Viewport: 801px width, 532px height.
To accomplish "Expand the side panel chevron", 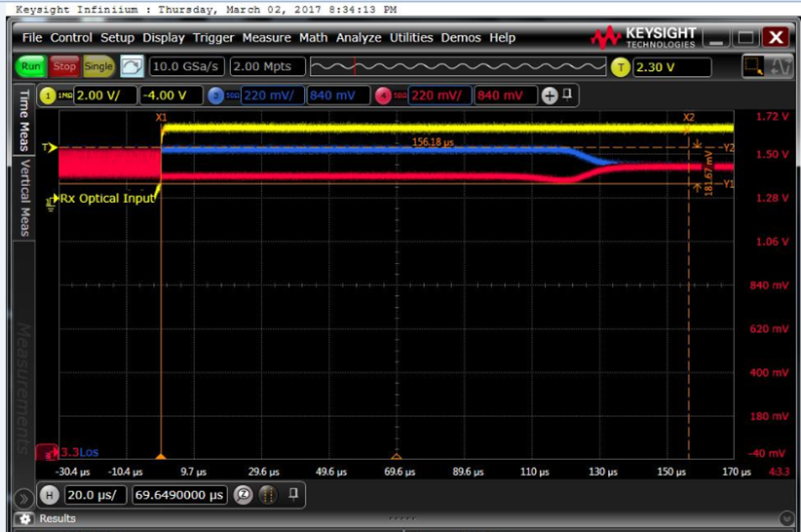I will click(x=23, y=497).
